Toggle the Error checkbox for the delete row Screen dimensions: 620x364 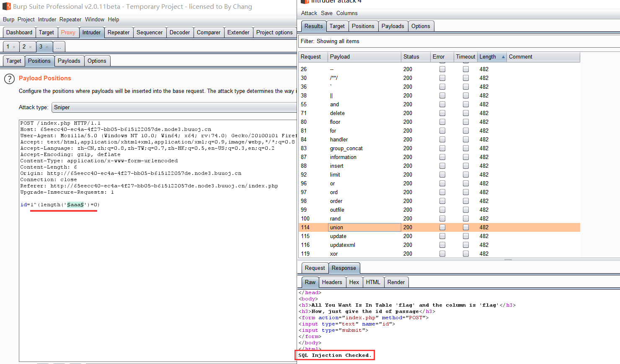tap(442, 113)
